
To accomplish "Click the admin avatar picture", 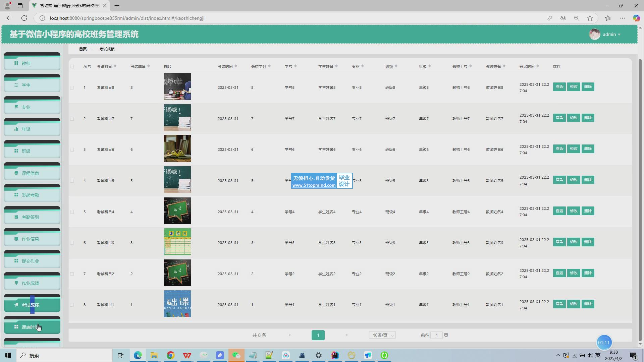I will tap(594, 34).
